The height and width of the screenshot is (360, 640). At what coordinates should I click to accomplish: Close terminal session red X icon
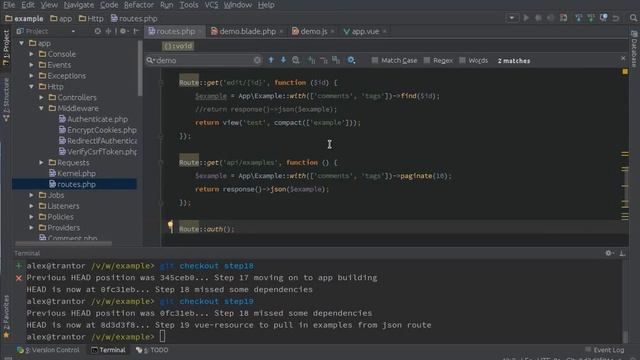pos(19,278)
